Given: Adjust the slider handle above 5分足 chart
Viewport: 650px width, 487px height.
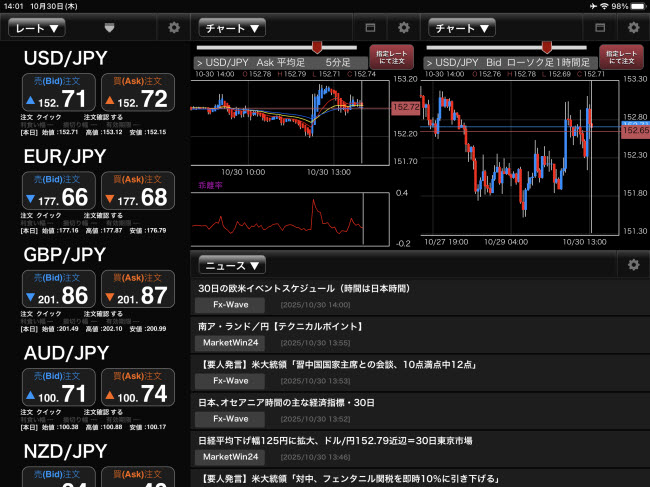Looking at the screenshot, I should [x=317, y=47].
